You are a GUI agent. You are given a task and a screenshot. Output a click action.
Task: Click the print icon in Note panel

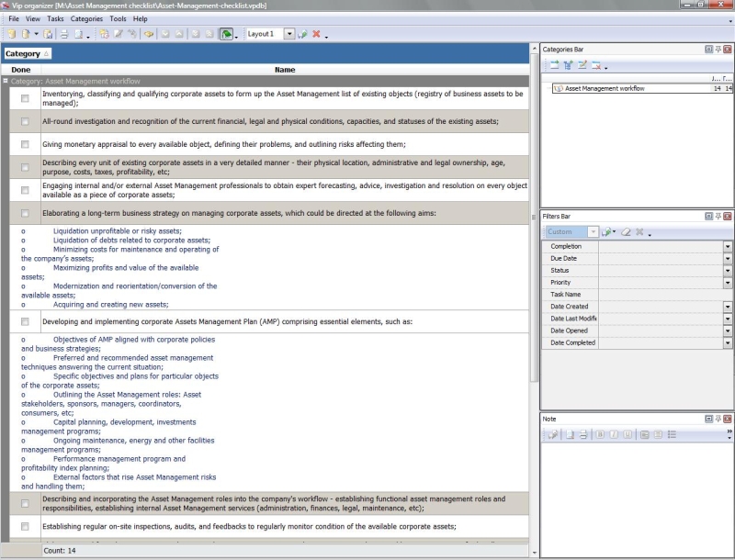point(582,434)
